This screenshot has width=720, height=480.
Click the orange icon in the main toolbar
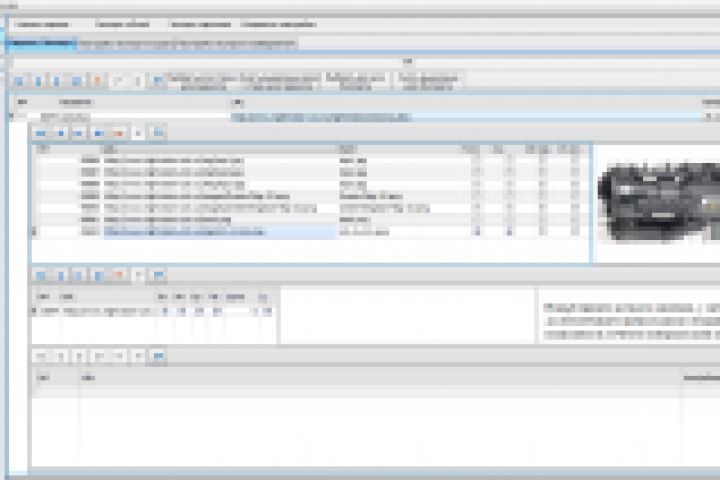tap(97, 81)
